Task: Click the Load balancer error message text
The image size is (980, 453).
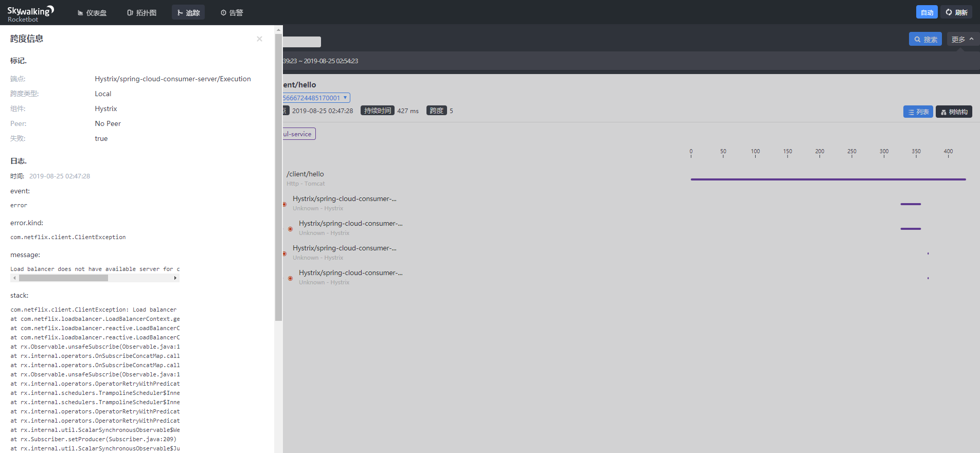Action: tap(95, 269)
